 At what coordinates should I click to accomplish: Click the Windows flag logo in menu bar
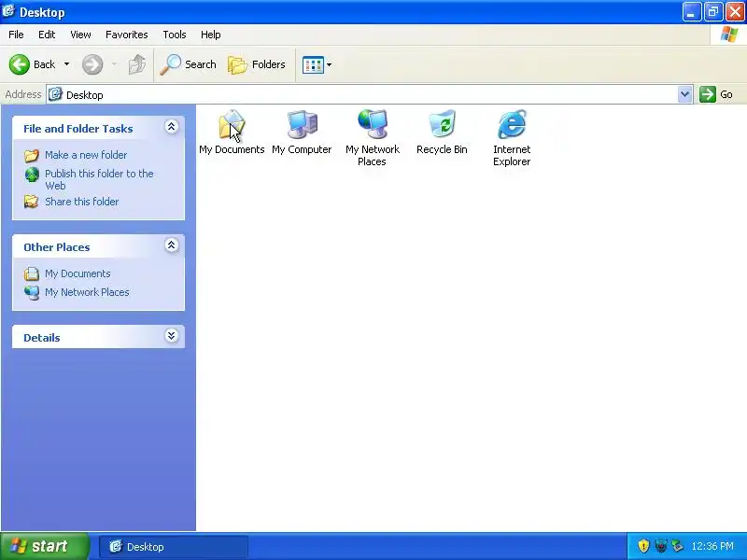(x=729, y=35)
